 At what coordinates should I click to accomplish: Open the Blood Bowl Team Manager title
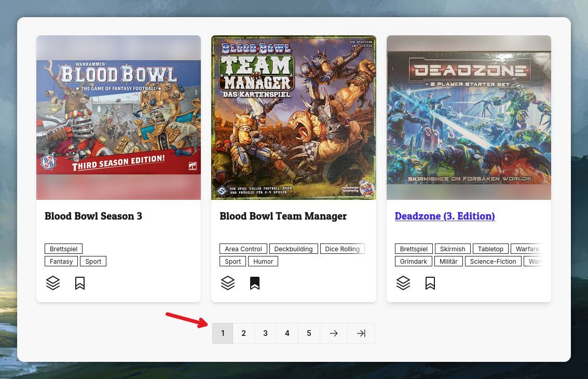coord(283,216)
